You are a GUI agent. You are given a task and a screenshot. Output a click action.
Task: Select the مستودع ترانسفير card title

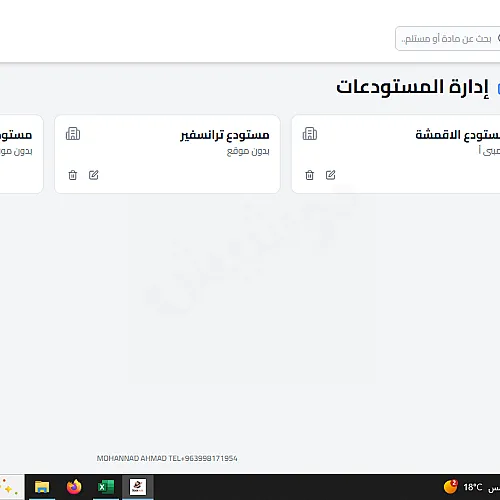click(x=225, y=135)
